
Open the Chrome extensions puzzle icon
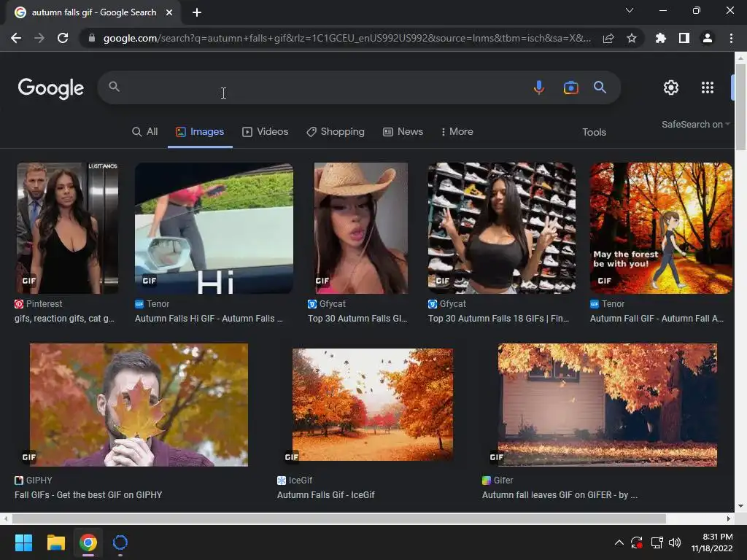tap(661, 38)
